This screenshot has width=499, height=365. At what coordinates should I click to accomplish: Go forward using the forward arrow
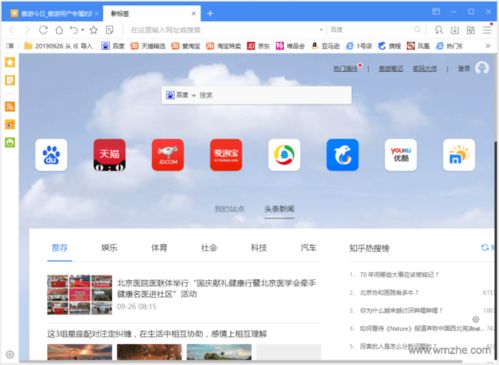click(27, 30)
